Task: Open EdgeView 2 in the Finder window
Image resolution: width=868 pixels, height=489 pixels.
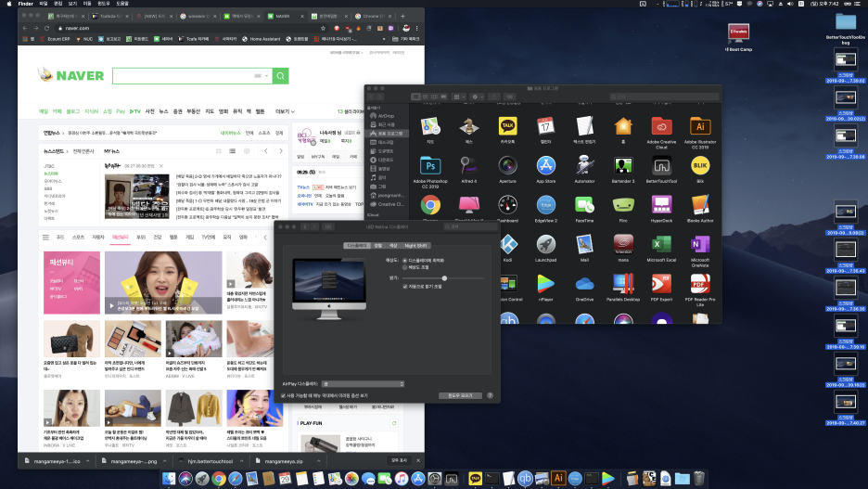Action: (x=546, y=205)
